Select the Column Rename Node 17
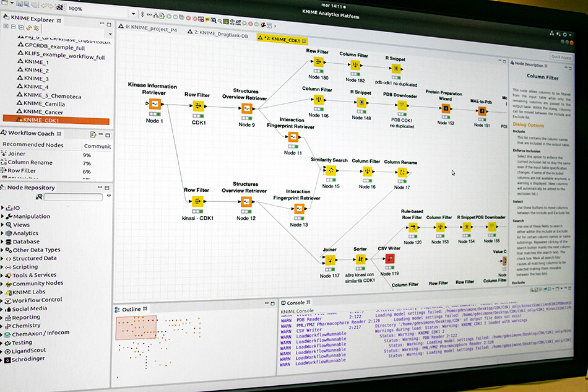This screenshot has height=392, width=588. point(402,172)
